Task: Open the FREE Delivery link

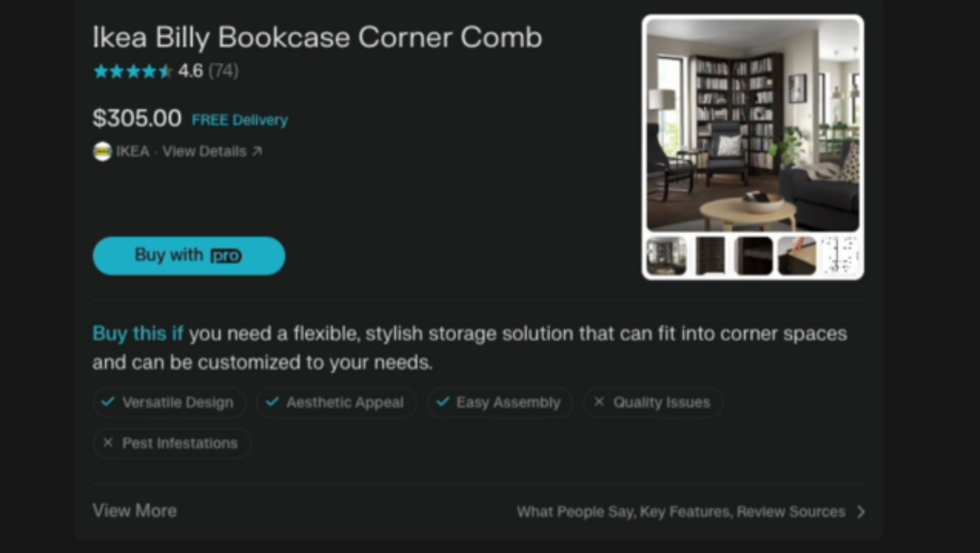Action: 240,120
